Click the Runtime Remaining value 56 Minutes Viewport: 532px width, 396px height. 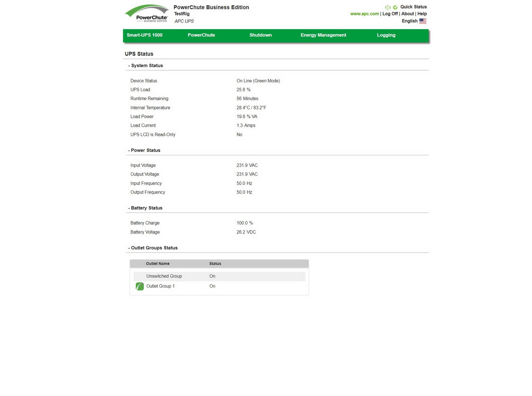(x=247, y=99)
